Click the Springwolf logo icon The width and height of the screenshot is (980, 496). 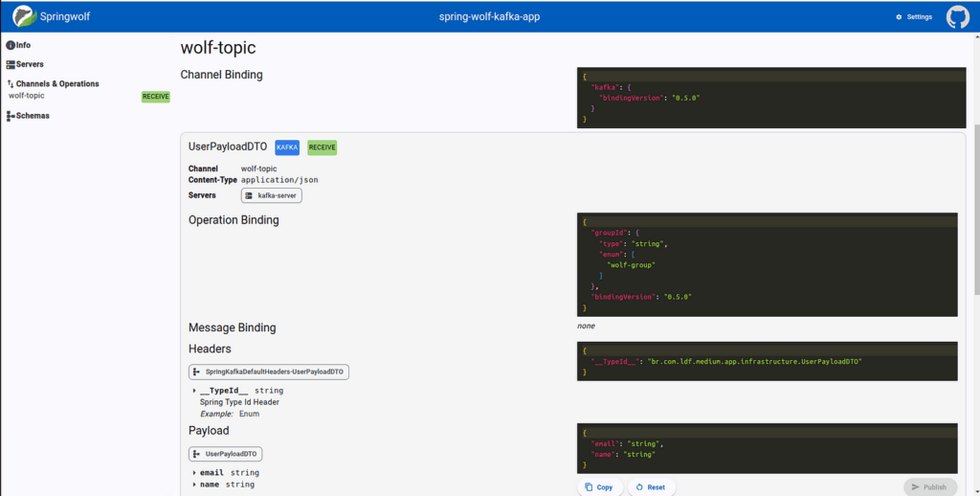click(25, 16)
